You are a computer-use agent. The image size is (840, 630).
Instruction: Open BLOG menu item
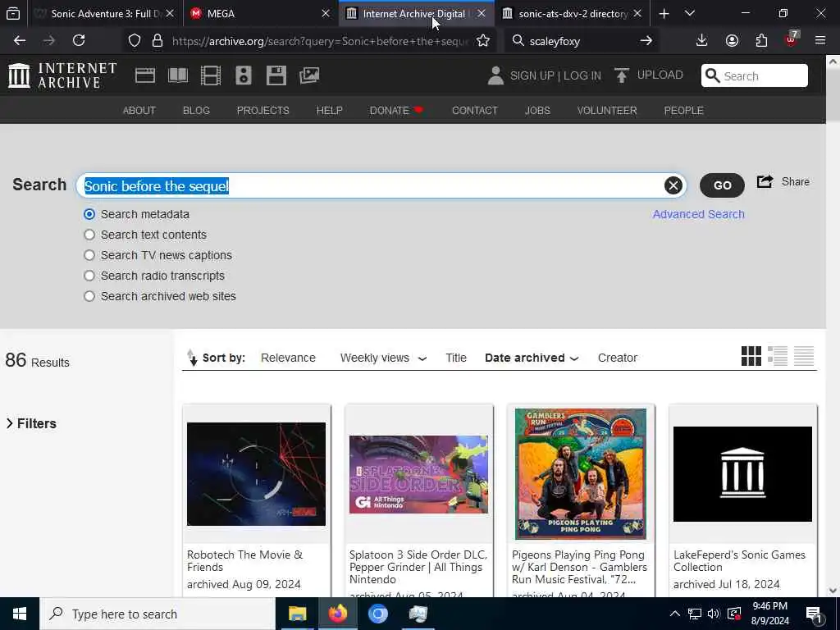(x=196, y=111)
